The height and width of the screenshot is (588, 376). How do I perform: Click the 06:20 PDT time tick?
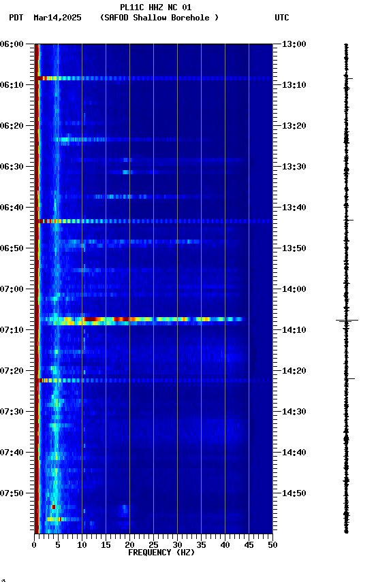pos(12,126)
